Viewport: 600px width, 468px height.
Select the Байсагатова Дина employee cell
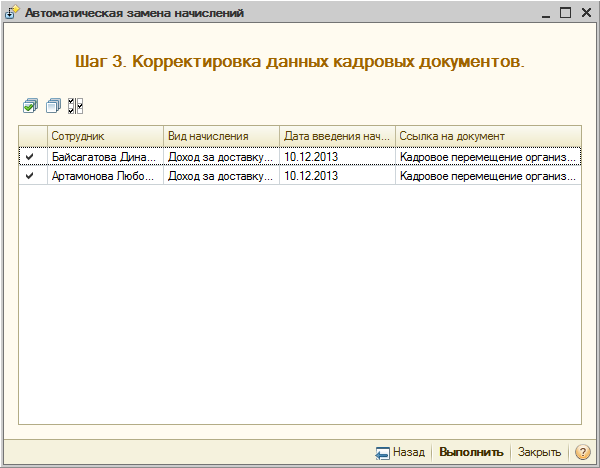tap(104, 156)
